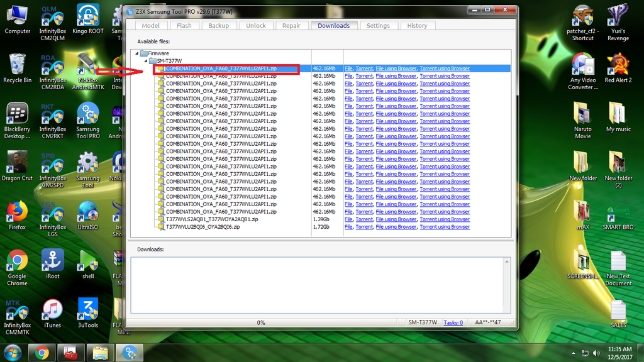Click 'File using Browser' link in highlighted row

click(396, 69)
